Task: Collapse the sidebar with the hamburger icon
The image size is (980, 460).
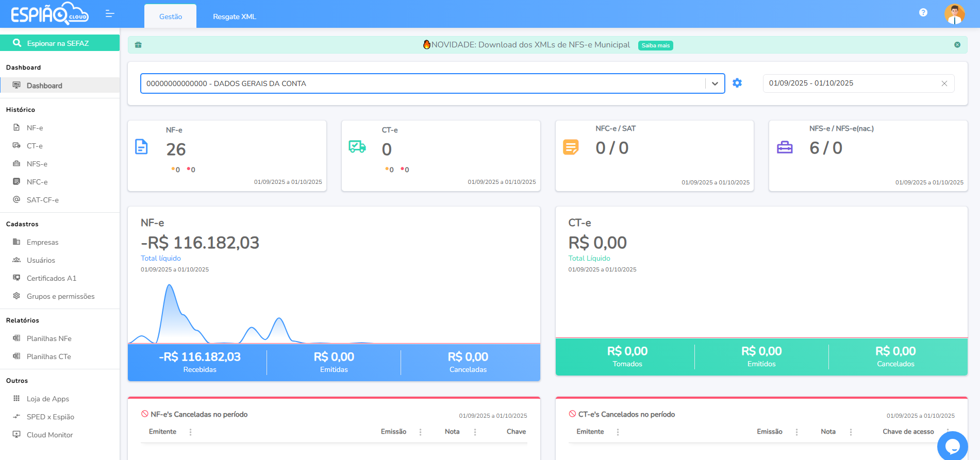Action: coord(110,14)
